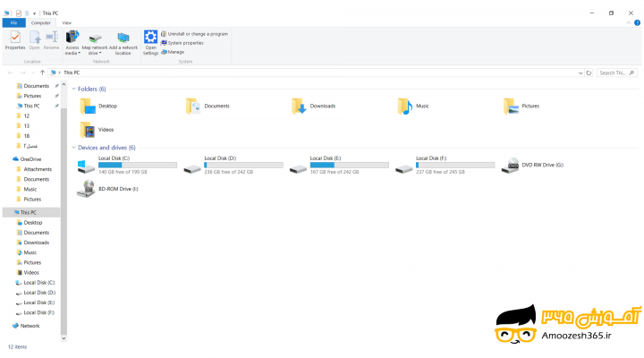
Task: Open address bar history dropdown
Action: coord(580,73)
